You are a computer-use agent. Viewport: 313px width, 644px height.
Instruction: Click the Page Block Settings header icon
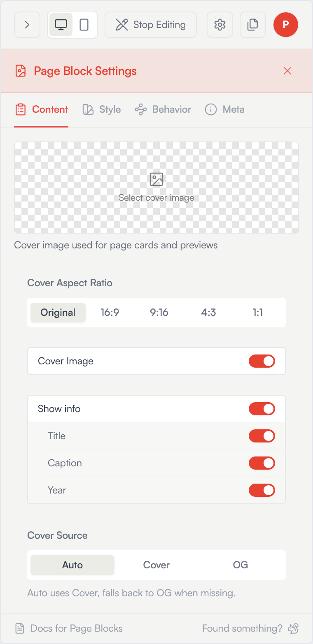click(21, 71)
